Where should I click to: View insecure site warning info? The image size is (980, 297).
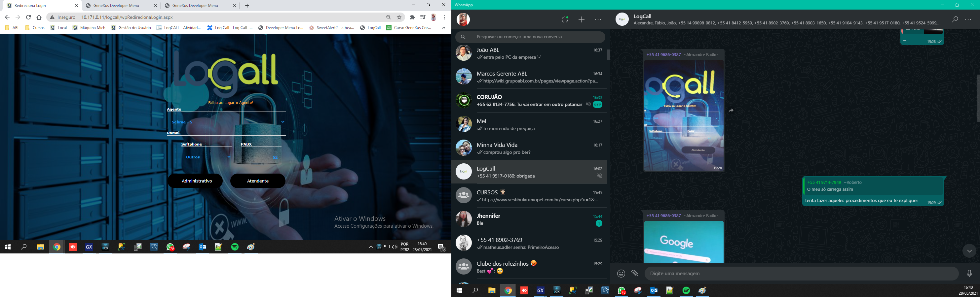(x=62, y=17)
